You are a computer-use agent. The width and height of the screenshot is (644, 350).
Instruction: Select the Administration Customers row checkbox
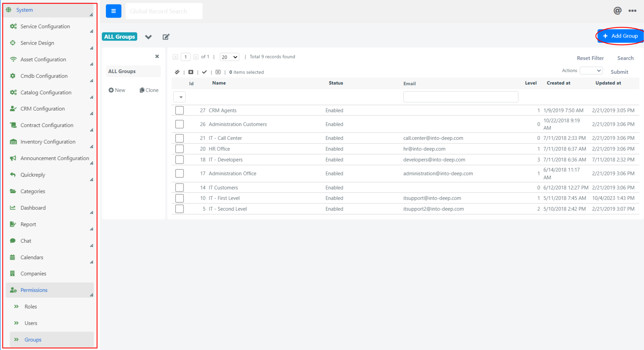[x=180, y=124]
